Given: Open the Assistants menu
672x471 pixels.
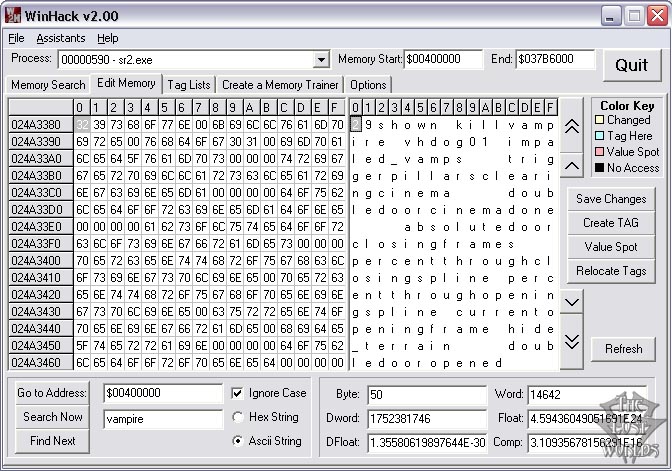Looking at the screenshot, I should click(x=61, y=38).
